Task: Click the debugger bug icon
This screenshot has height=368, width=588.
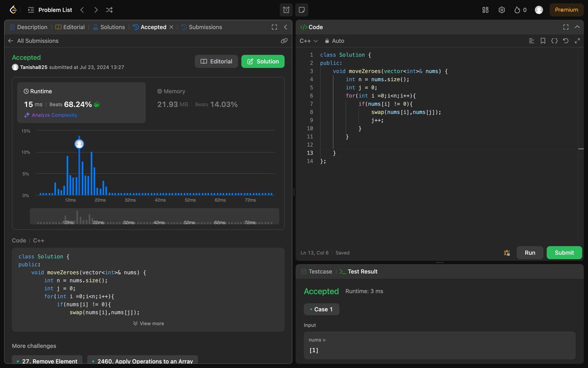Action: click(507, 253)
